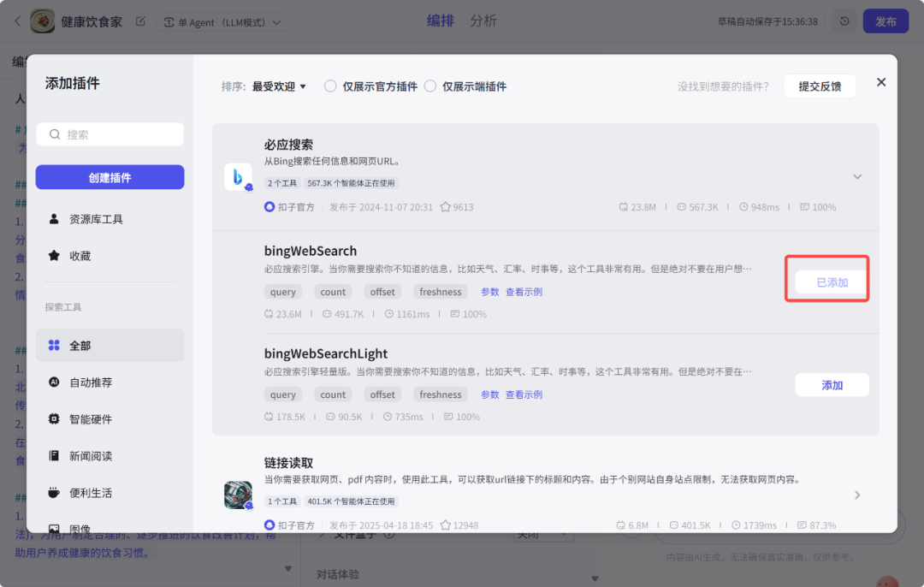Click the back arrow at top left

pyautogui.click(x=18, y=21)
